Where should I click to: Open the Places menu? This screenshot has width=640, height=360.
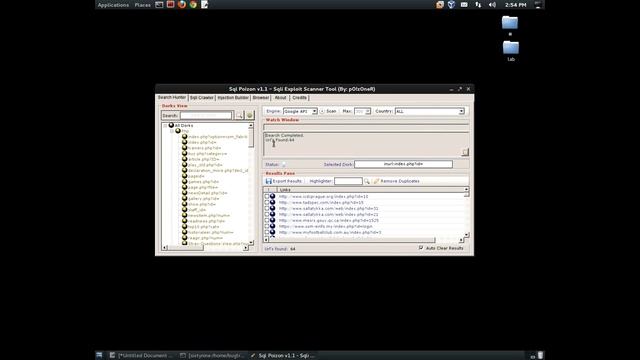coord(142,5)
